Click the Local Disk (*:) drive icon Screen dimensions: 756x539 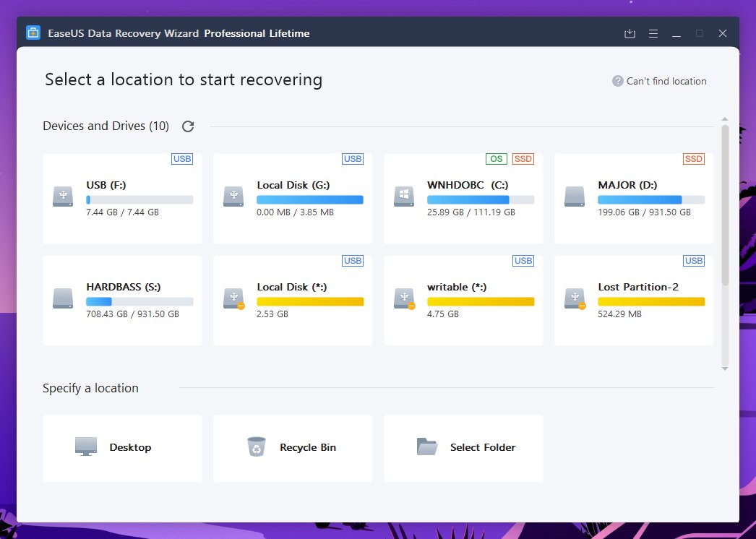click(x=234, y=299)
